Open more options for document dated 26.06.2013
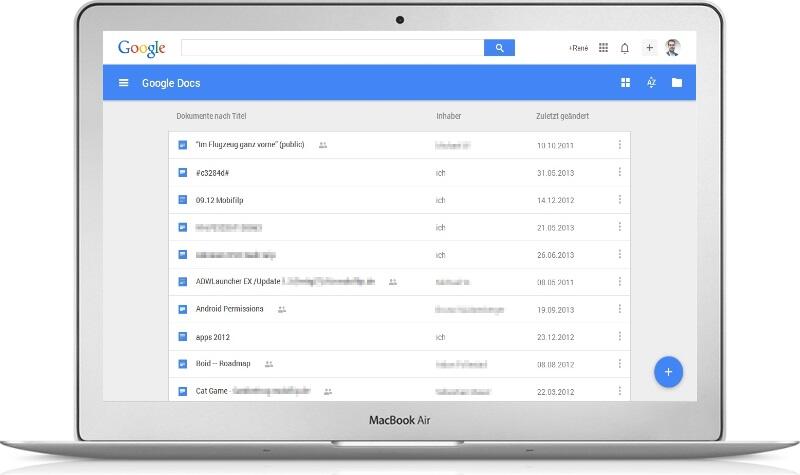 (619, 254)
